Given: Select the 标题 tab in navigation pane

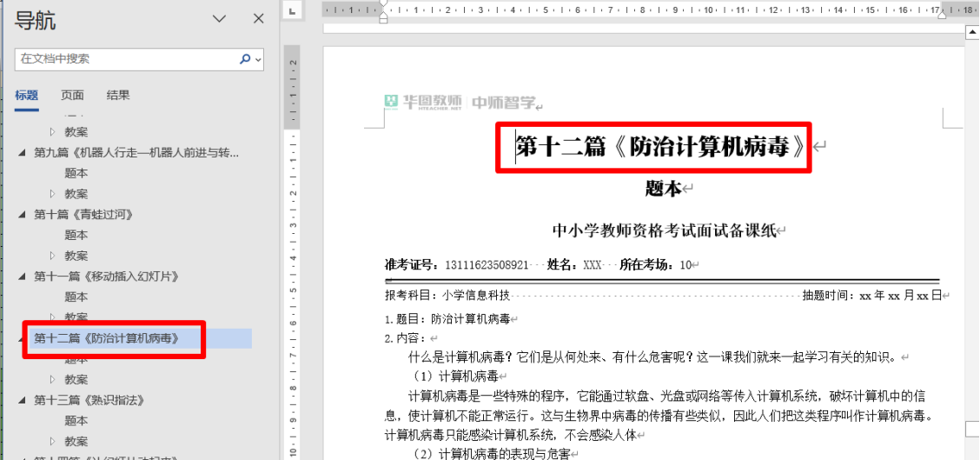Looking at the screenshot, I should click(x=26, y=96).
